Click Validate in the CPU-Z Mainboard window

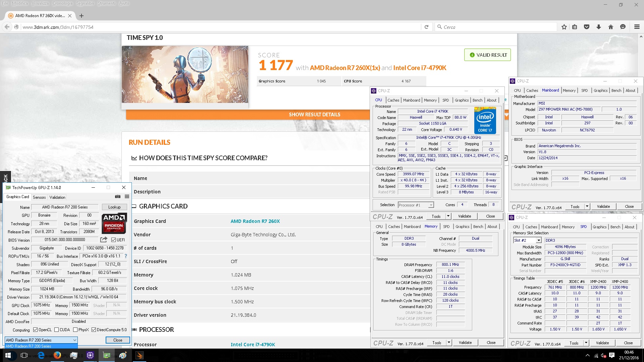click(603, 206)
